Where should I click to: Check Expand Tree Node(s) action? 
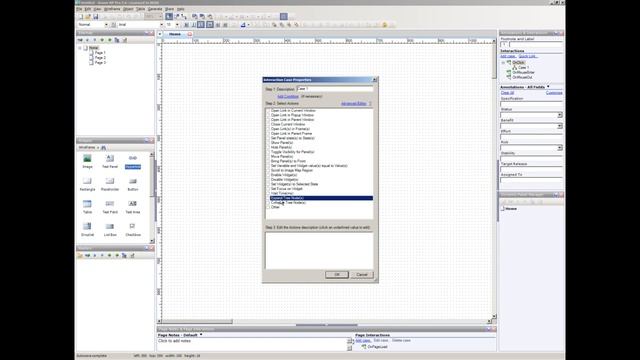[x=268, y=198]
